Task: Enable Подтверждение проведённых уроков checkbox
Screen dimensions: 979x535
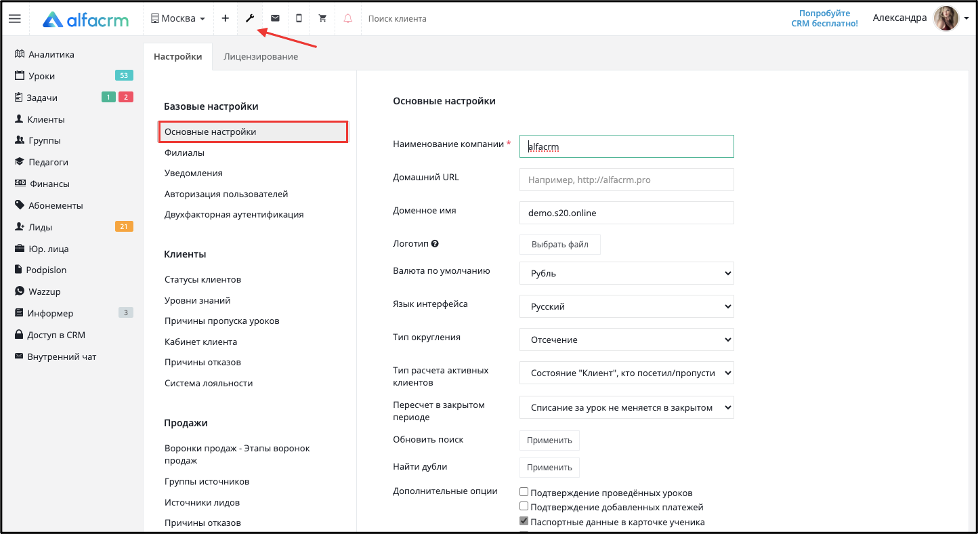Action: (x=524, y=492)
